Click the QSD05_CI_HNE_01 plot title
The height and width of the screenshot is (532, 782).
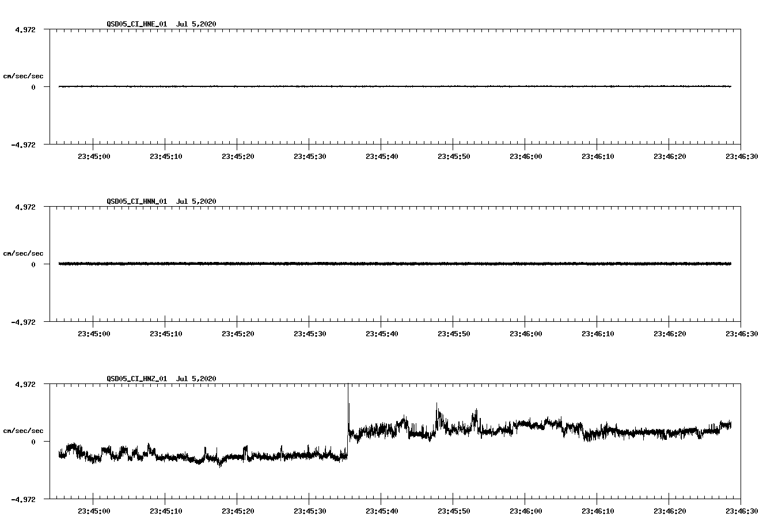pyautogui.click(x=161, y=24)
